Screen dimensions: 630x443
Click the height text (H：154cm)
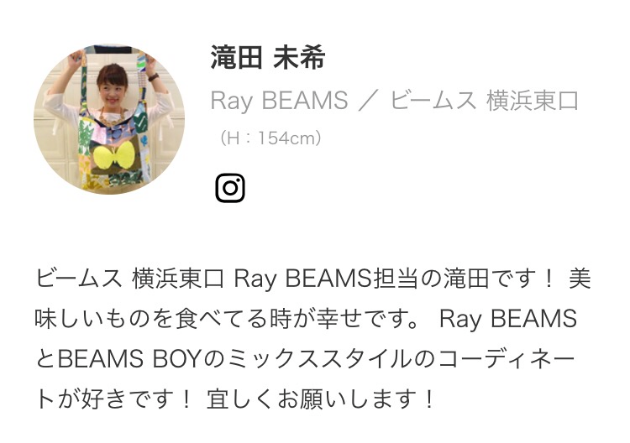[x=270, y=138]
